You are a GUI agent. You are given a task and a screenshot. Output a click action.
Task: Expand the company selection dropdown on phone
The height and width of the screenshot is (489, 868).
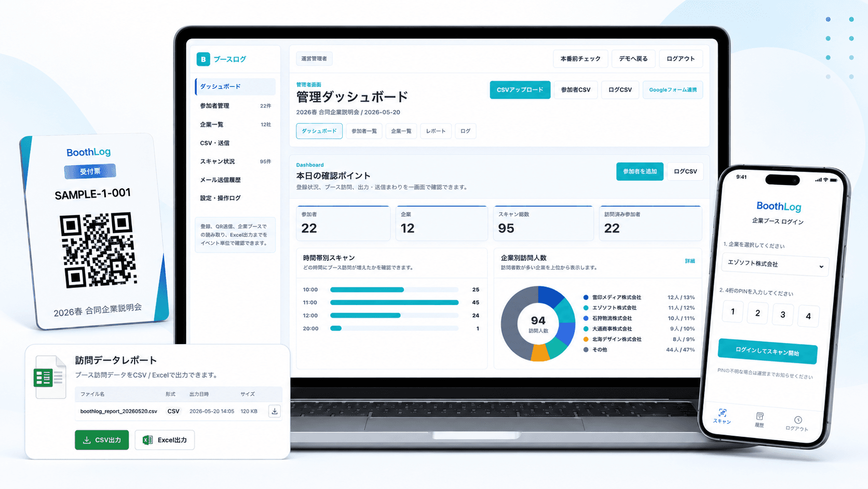(x=775, y=265)
